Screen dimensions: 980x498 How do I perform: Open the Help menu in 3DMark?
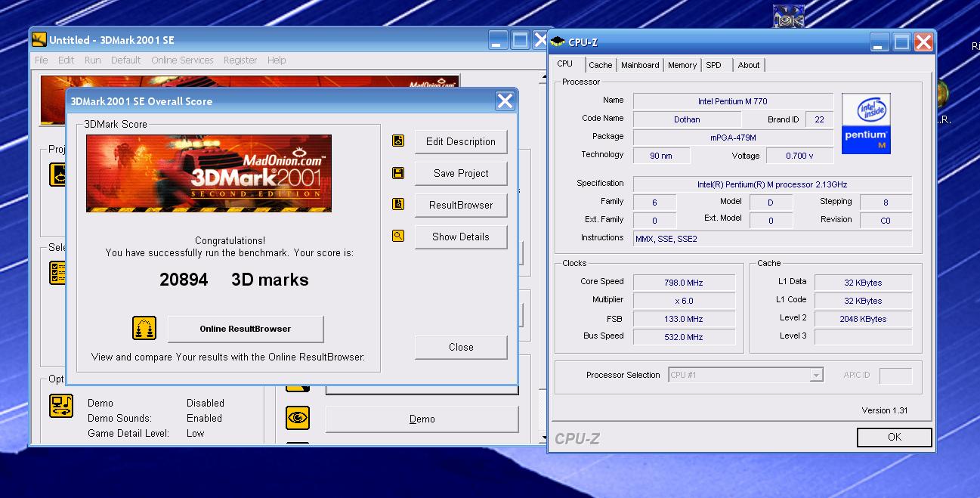pyautogui.click(x=277, y=60)
